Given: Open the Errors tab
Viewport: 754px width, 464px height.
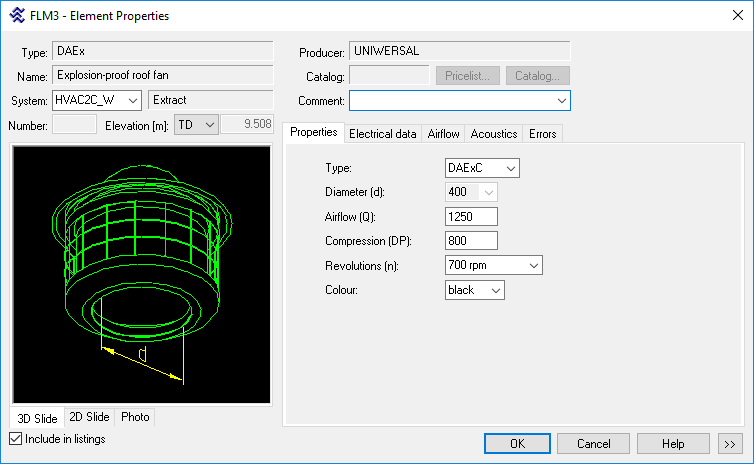Looking at the screenshot, I should pos(542,134).
